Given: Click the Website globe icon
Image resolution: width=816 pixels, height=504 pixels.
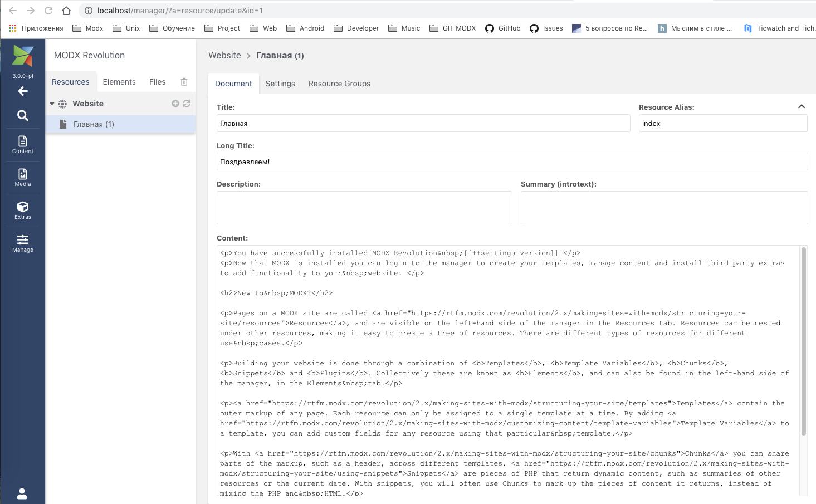Looking at the screenshot, I should [62, 104].
